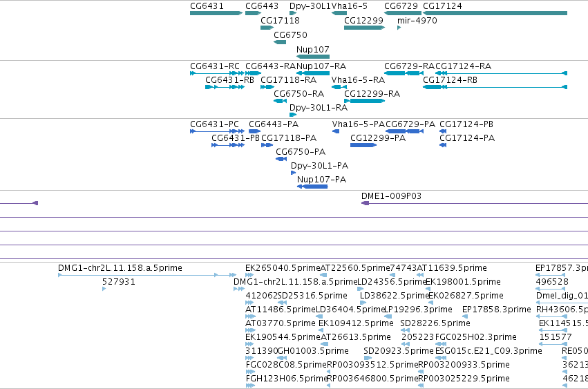Click protein CG6431-PC feature
Image resolution: width=588 pixels, height=389 pixels.
tap(218, 131)
